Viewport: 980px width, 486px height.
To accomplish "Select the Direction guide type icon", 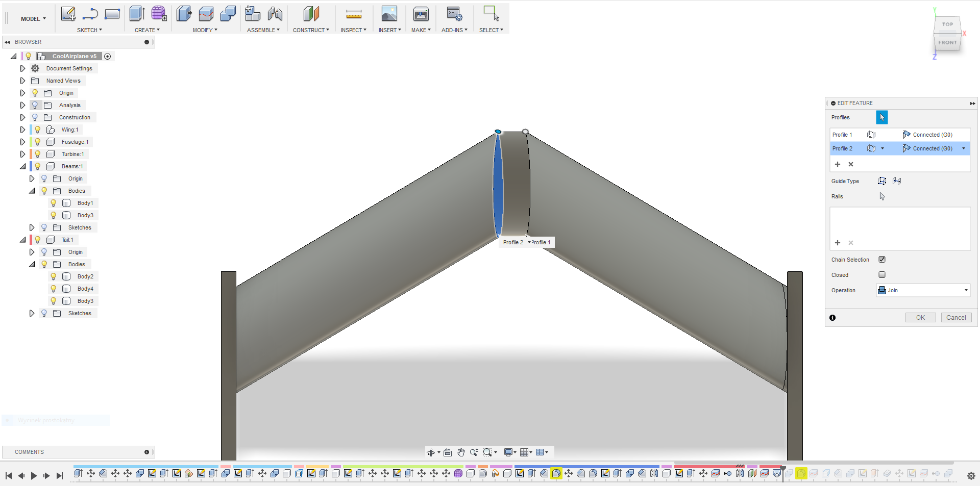I will (882, 181).
